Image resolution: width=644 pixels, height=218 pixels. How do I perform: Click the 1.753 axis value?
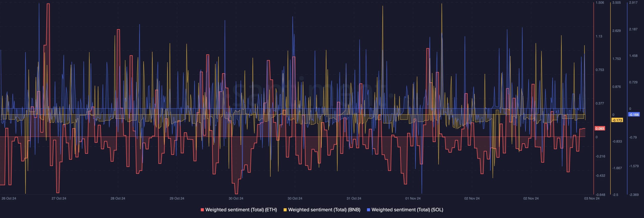click(617, 59)
